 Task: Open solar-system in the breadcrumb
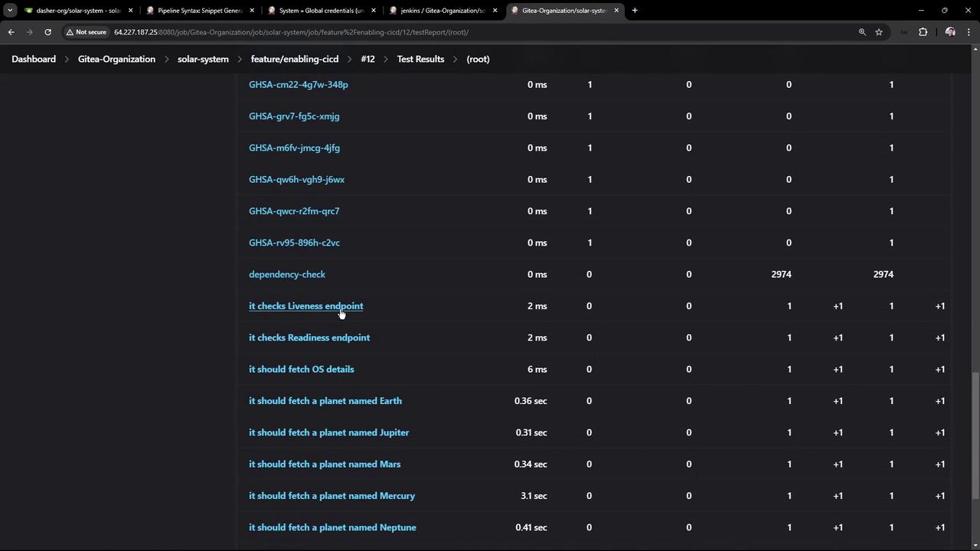(x=203, y=59)
